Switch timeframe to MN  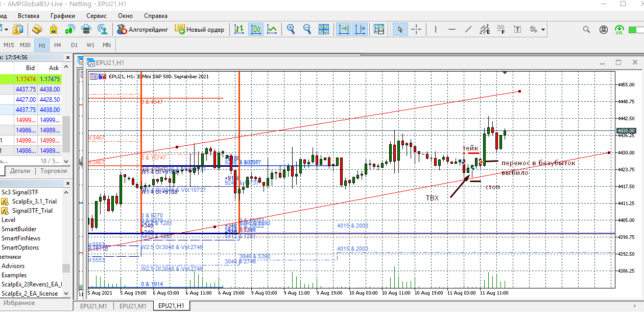coord(107,45)
